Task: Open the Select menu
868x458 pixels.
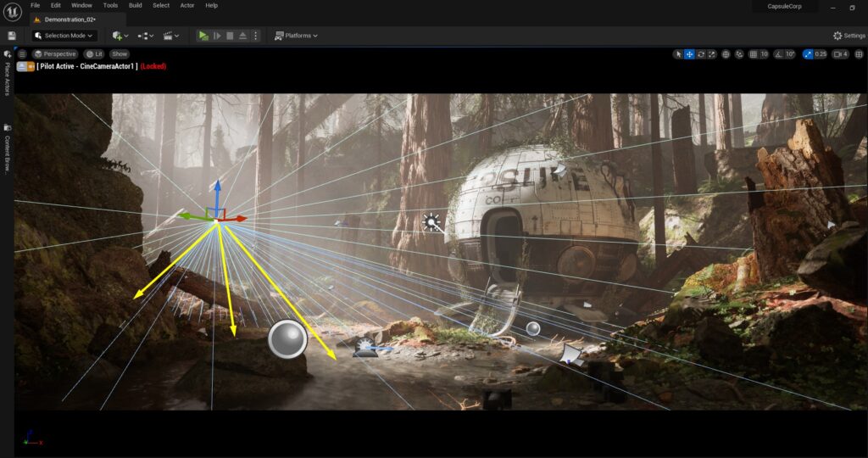Action: point(161,6)
